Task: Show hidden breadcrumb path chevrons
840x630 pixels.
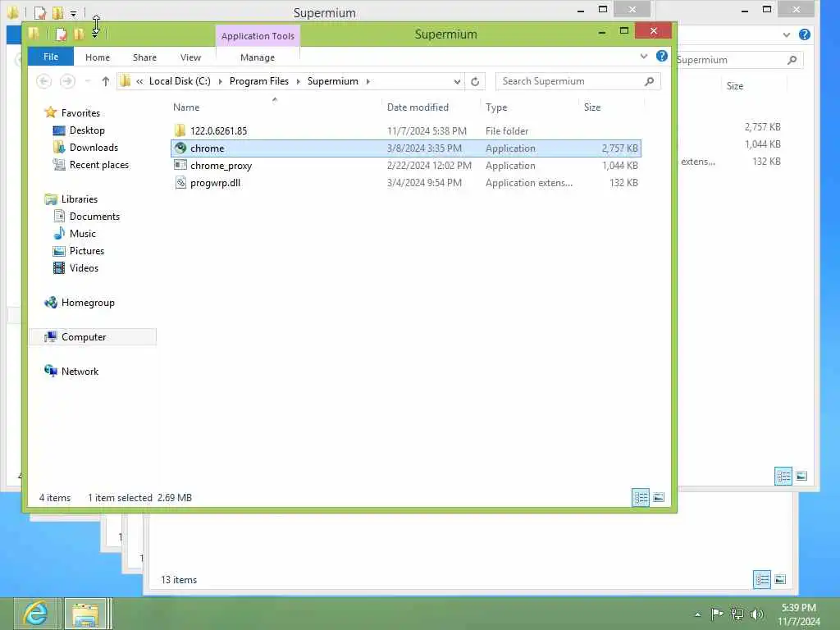Action: (139, 81)
